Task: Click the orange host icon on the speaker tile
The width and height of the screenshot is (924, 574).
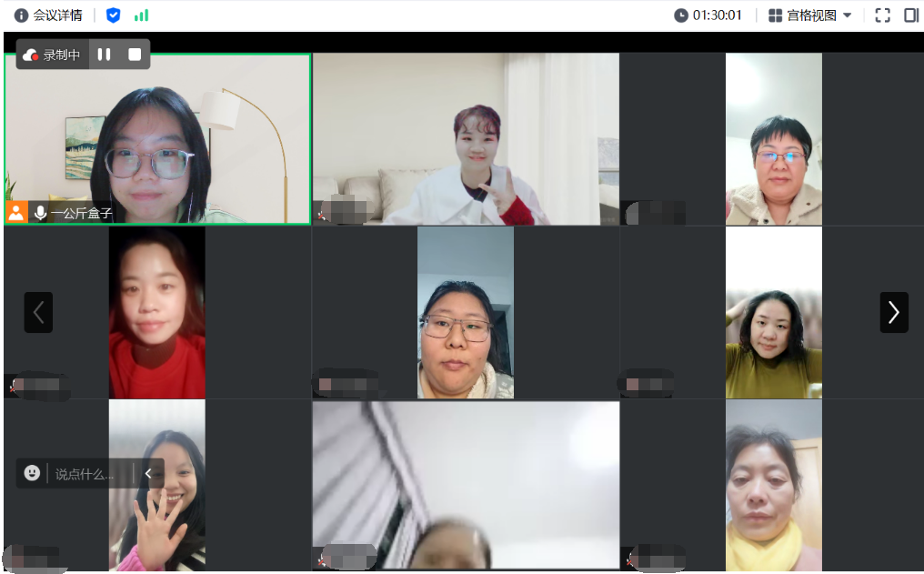Action: (x=16, y=213)
